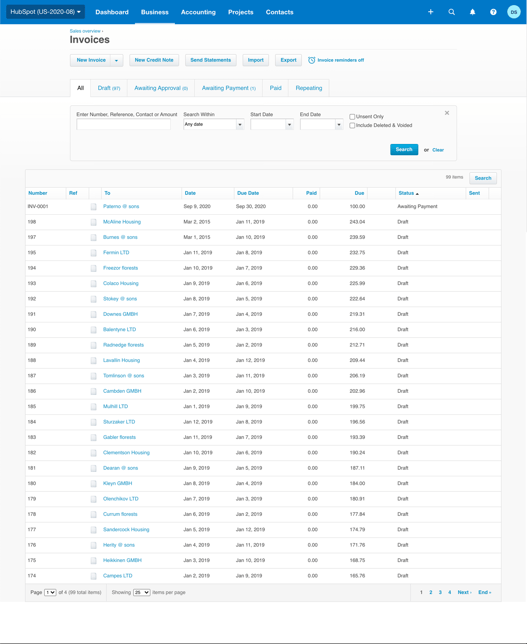The image size is (527, 644).
Task: Click document icon in Mulhill LTD row
Action: [x=94, y=407]
